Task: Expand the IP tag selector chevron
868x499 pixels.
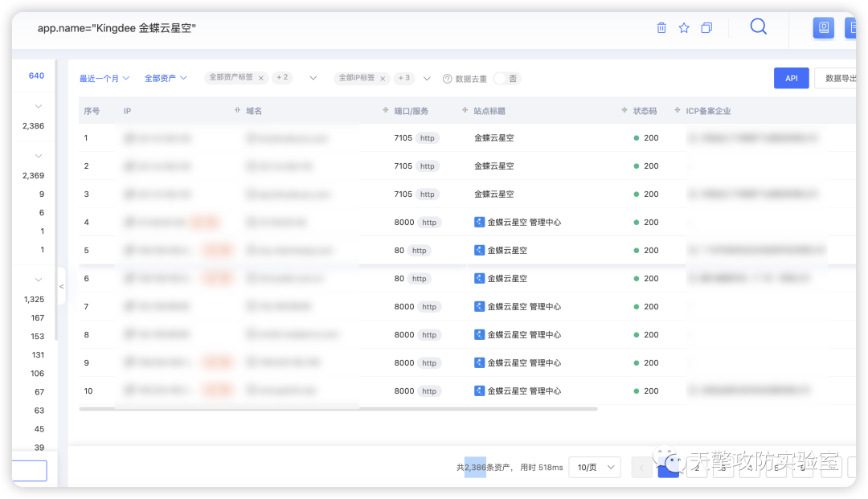Action: 427,79
